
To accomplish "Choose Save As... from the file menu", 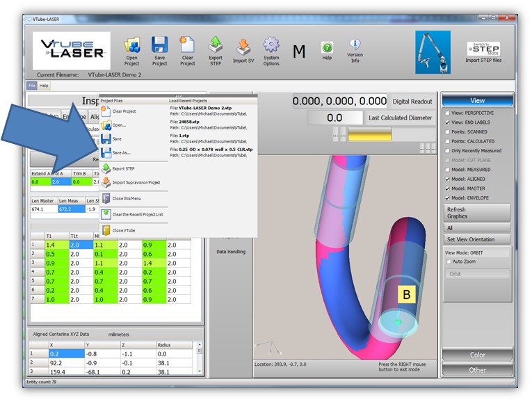I will [x=121, y=152].
